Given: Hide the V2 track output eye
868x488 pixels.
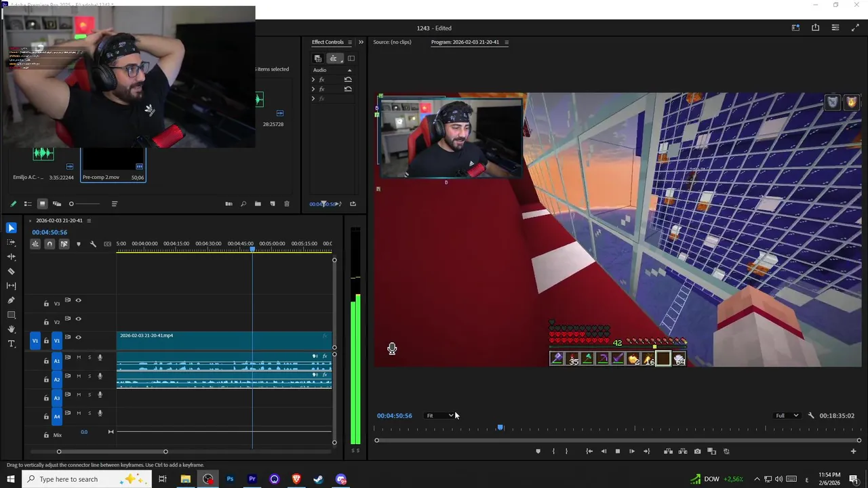Looking at the screenshot, I should tap(78, 319).
